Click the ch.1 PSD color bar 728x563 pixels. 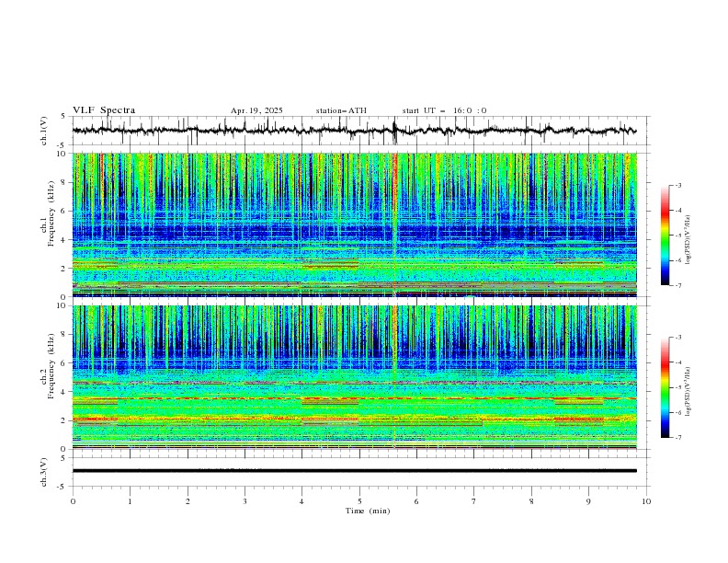pos(665,235)
